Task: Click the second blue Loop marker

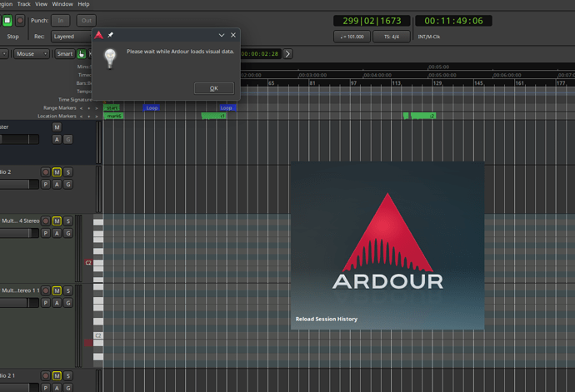Action: (x=227, y=107)
